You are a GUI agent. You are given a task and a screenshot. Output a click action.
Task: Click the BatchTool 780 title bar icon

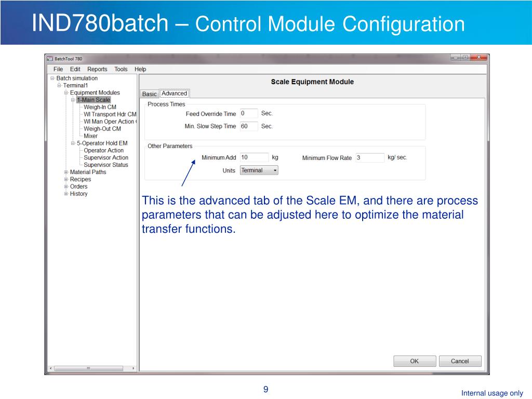tap(50, 59)
